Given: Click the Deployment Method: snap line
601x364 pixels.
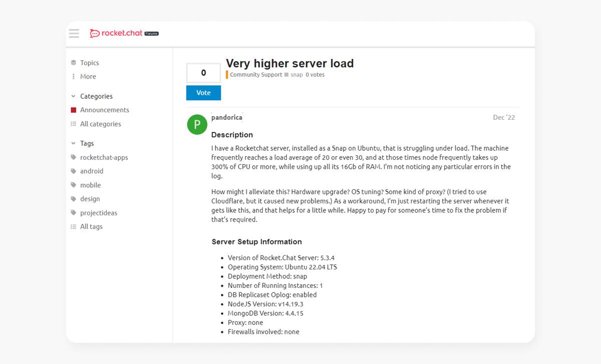Looking at the screenshot, I should point(267,276).
